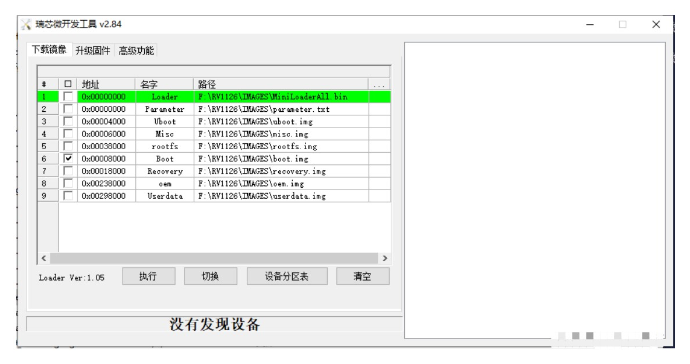This screenshot has height=364, width=690.
Task: Select the 下载镜像 tab
Action: tap(49, 49)
